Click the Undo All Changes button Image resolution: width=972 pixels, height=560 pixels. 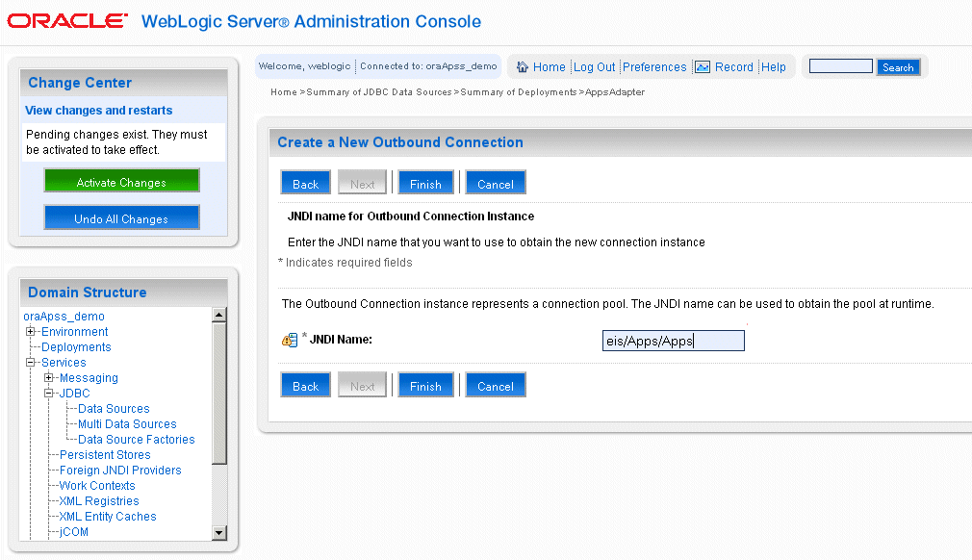coord(121,217)
